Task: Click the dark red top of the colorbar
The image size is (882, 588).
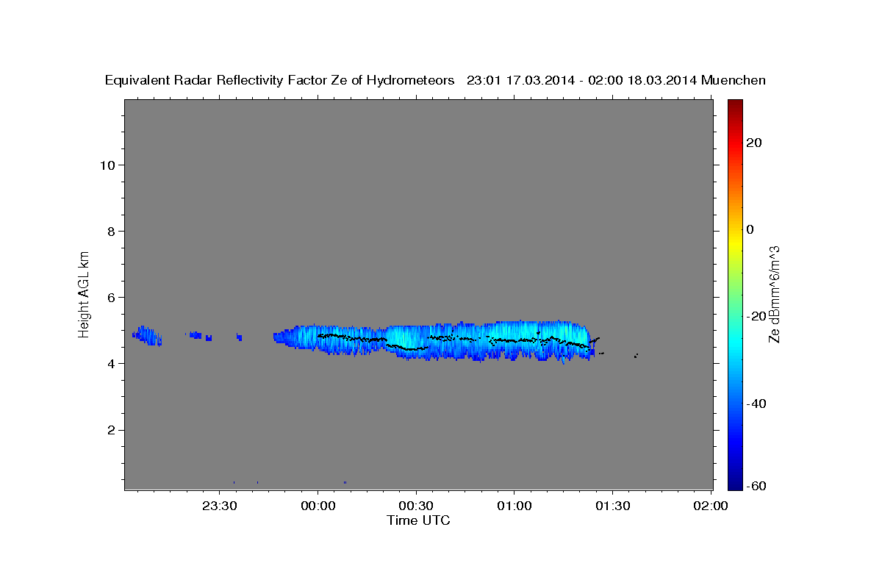Action: [x=735, y=107]
